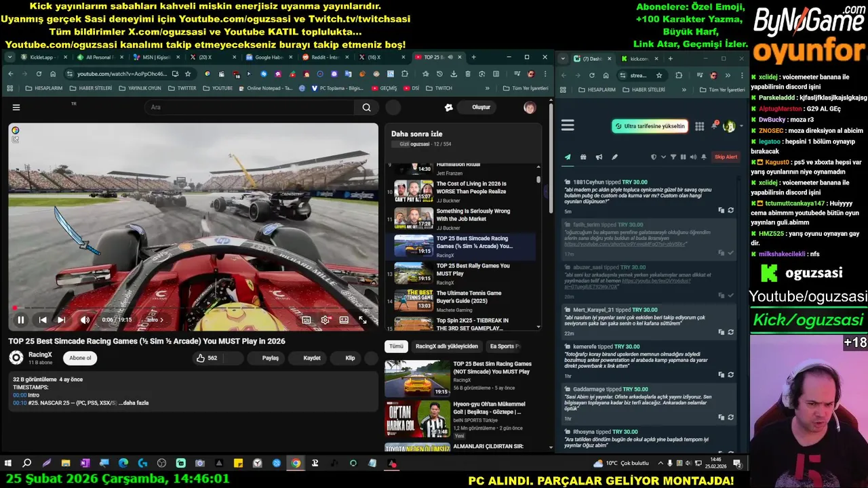868x488 pixels.
Task: Open 'Tüm Yer İşaretleri' in YouTube window
Action: [526, 88]
